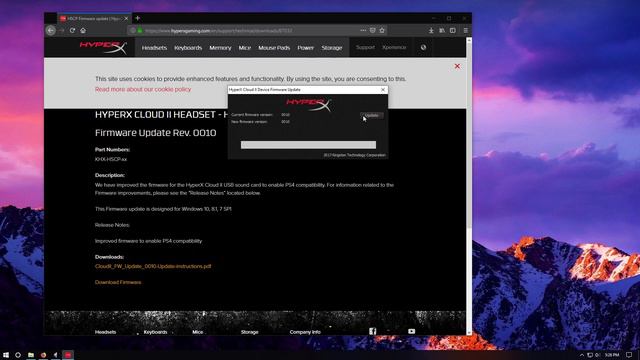The width and height of the screenshot is (640, 360).
Task: Go back using browser back arrow
Action: 51,30
